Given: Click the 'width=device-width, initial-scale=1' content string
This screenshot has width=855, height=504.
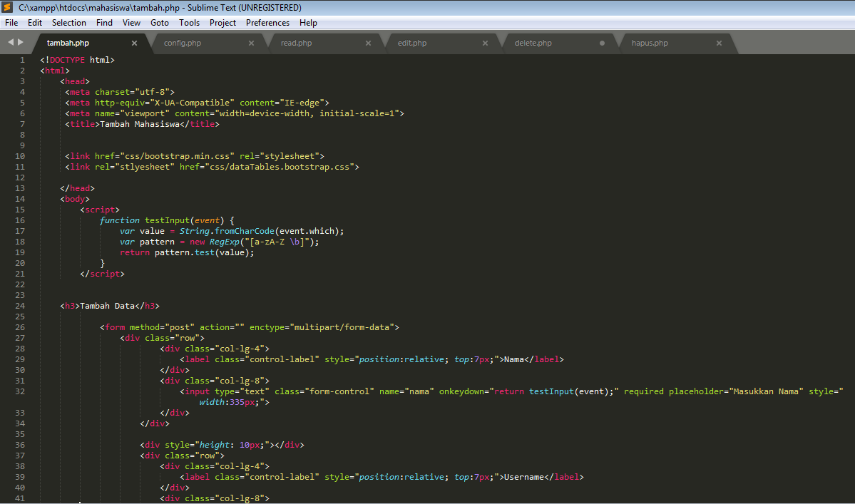Looking at the screenshot, I should pos(307,114).
